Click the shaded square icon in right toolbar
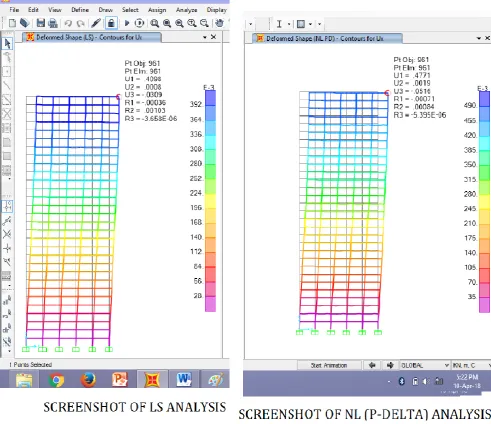This screenshot has width=491, height=424. click(x=301, y=24)
